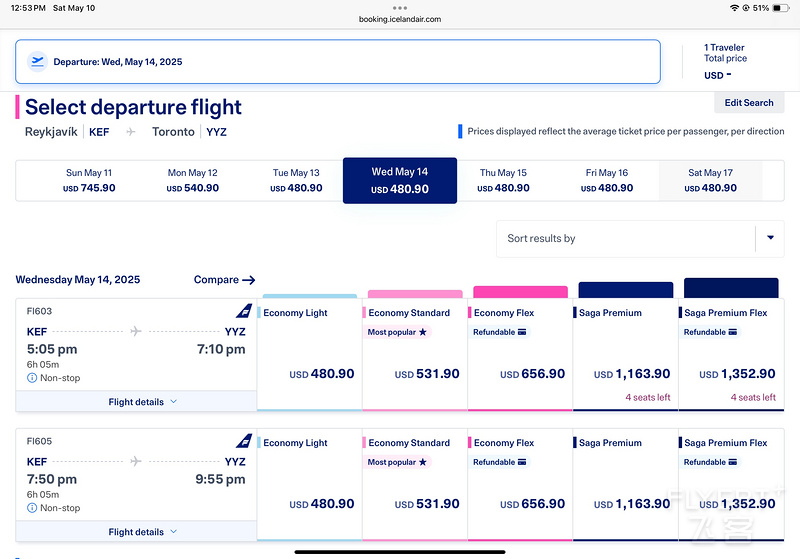Screen dimensions: 800x559
Task: Click the Icelandair logo on flight FI605
Action: tap(244, 441)
